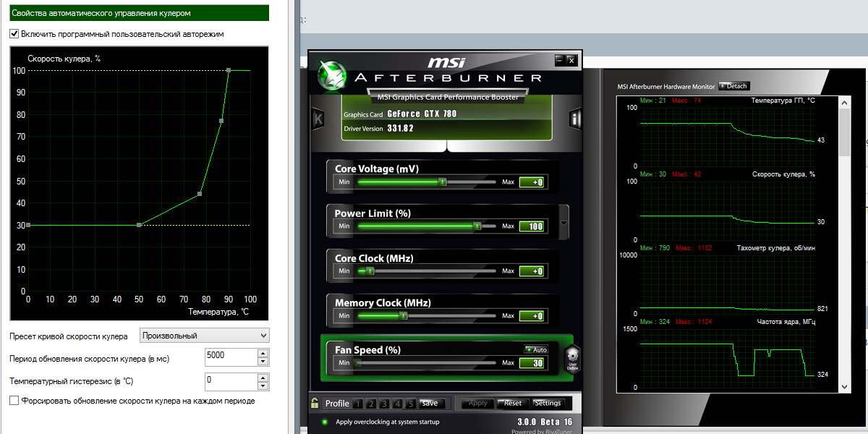
Task: Click the Core Clock slider handle
Action: coord(370,271)
